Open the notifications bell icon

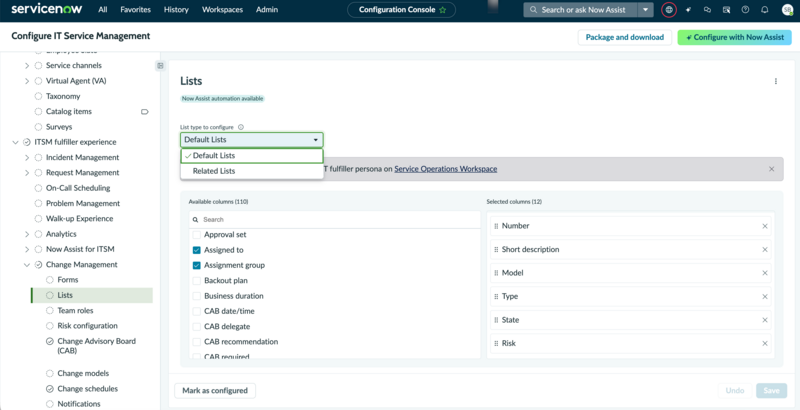(x=765, y=10)
